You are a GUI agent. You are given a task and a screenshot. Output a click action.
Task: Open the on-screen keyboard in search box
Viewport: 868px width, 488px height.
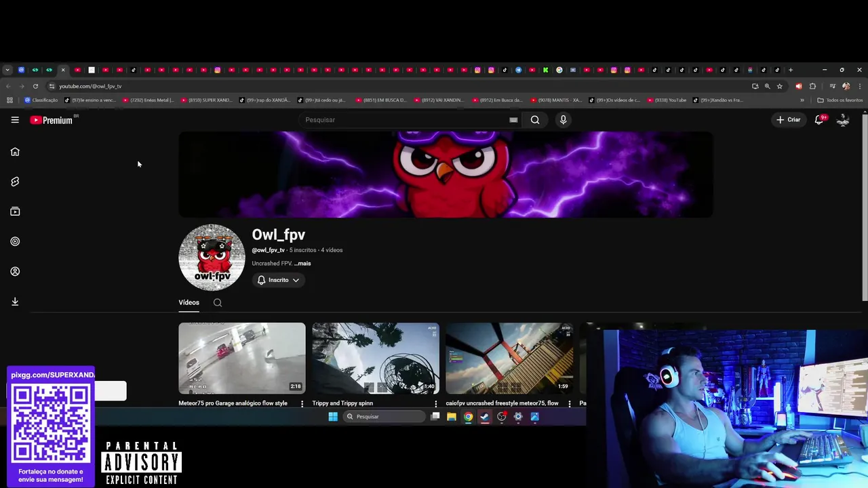click(513, 120)
